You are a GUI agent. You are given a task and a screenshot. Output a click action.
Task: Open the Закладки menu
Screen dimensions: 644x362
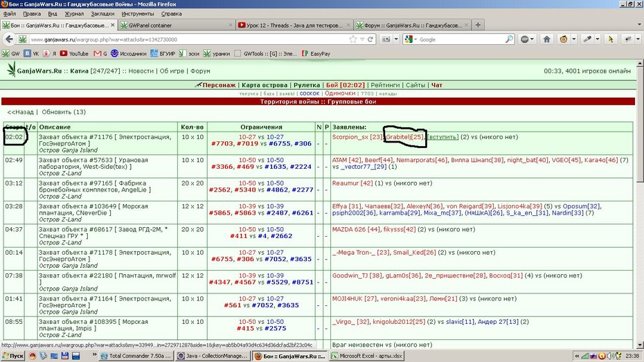coord(102,14)
